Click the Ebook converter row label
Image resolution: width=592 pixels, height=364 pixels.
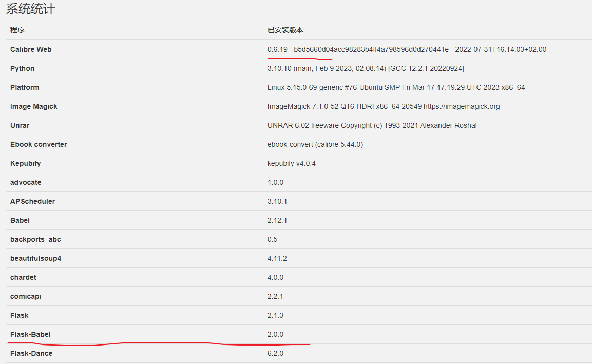[x=39, y=144]
